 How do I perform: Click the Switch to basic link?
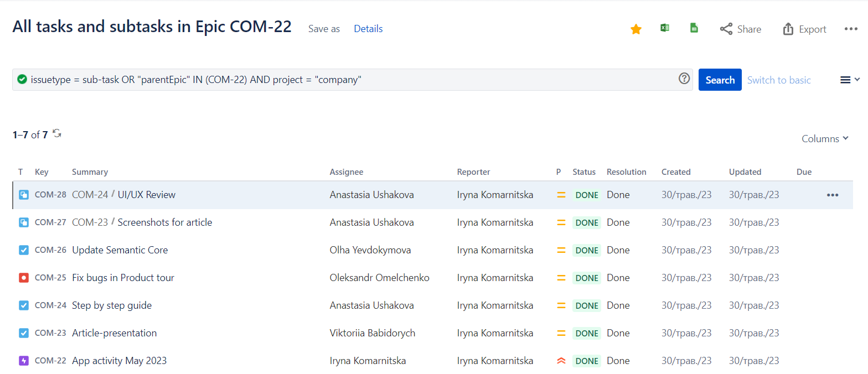click(778, 80)
